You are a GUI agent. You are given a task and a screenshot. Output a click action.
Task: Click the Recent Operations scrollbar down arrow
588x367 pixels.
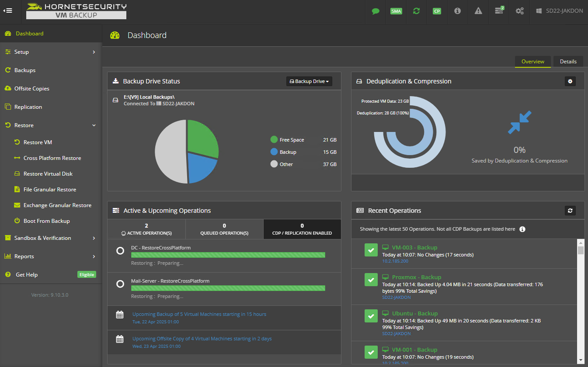pos(581,360)
